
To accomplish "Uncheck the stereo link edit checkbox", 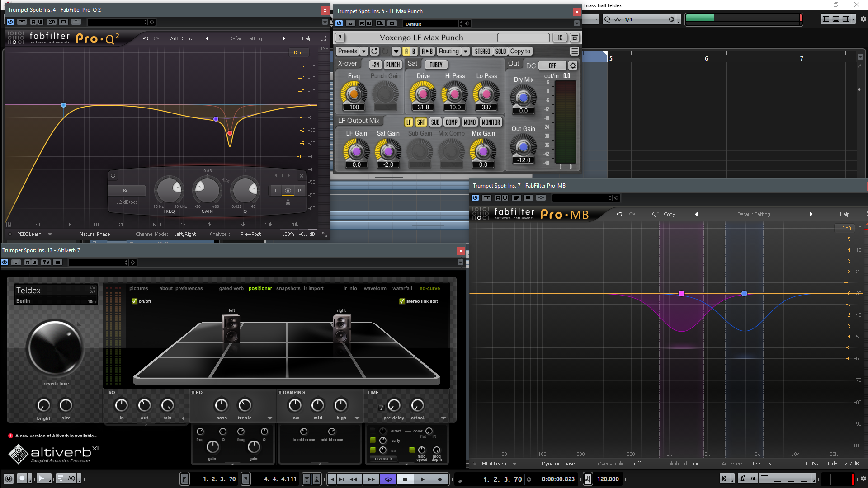I will click(x=402, y=301).
